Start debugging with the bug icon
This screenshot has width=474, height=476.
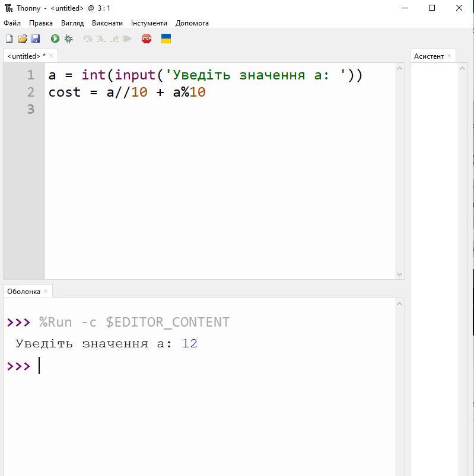(x=69, y=39)
